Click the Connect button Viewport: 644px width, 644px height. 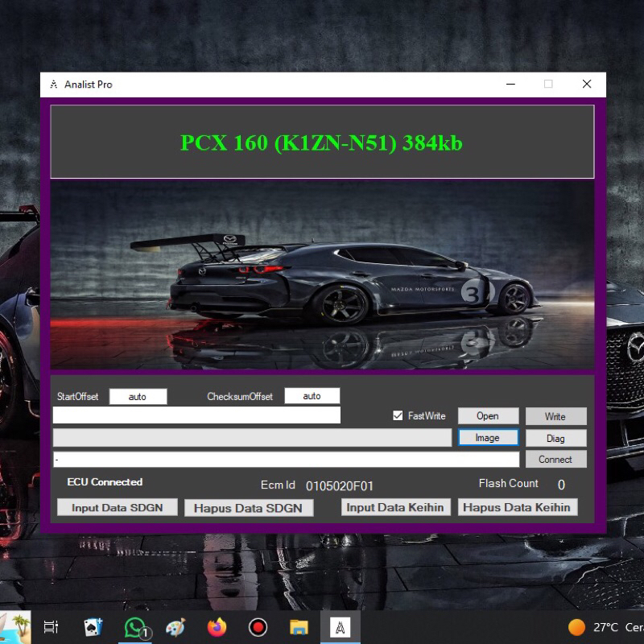(x=555, y=459)
